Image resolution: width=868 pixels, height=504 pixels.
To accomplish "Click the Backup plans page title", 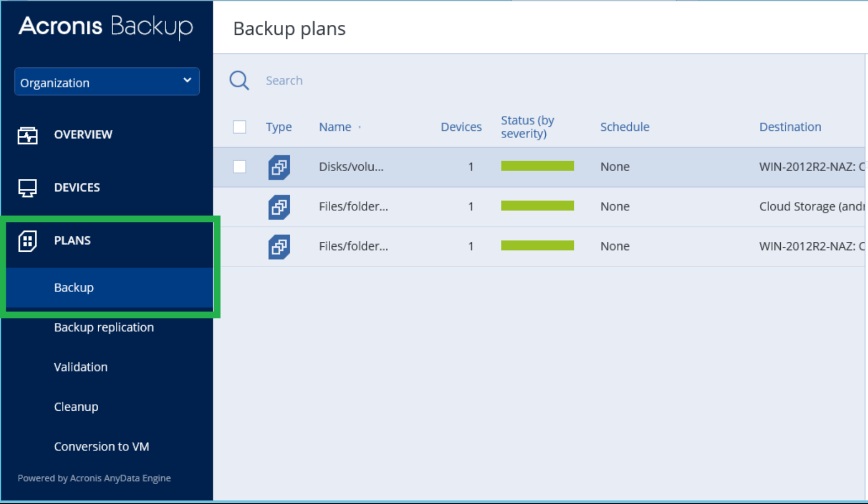I will (289, 28).
